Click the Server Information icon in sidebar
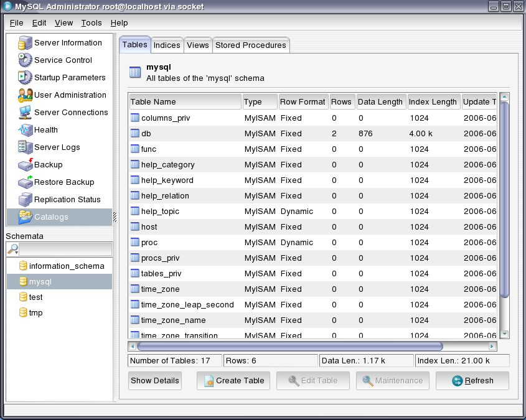 25,43
